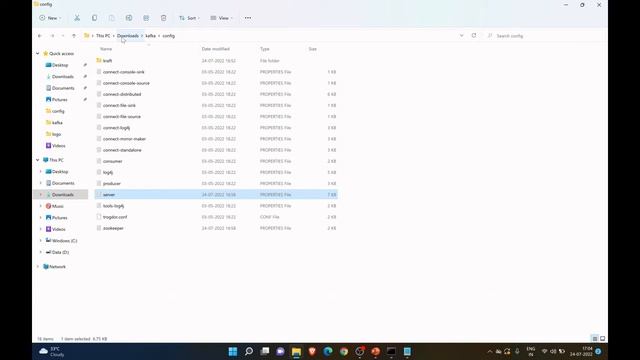The width and height of the screenshot is (640, 360).
Task: Refresh the config folder view
Action: 474,36
